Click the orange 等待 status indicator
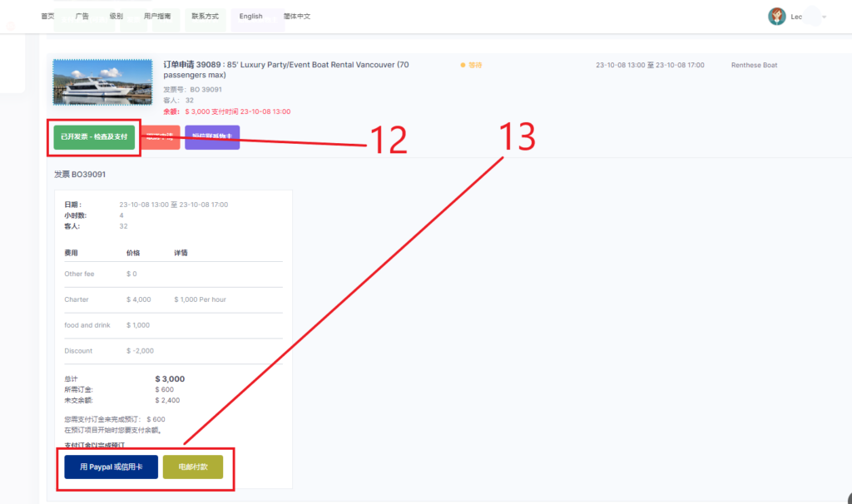 tap(472, 65)
